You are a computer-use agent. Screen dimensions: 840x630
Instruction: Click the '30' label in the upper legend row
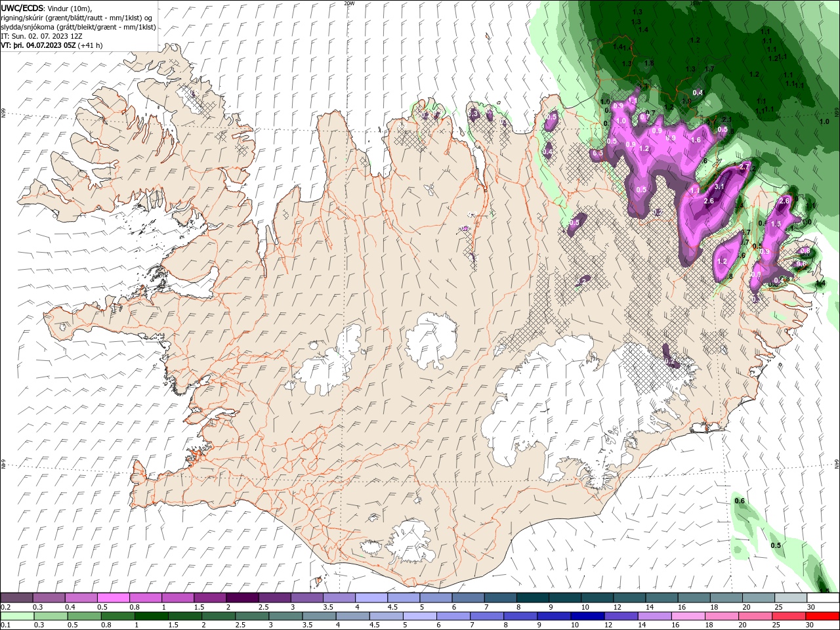point(811,608)
